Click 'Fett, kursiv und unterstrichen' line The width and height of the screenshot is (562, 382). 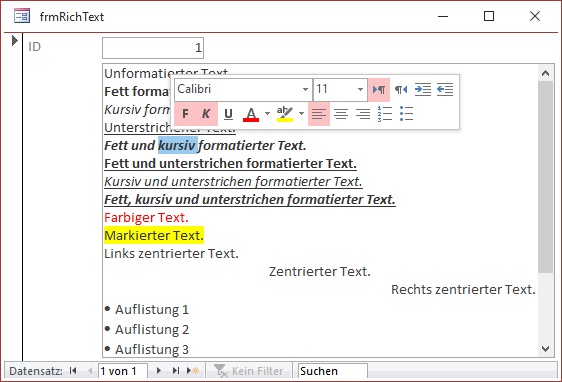(x=250, y=200)
